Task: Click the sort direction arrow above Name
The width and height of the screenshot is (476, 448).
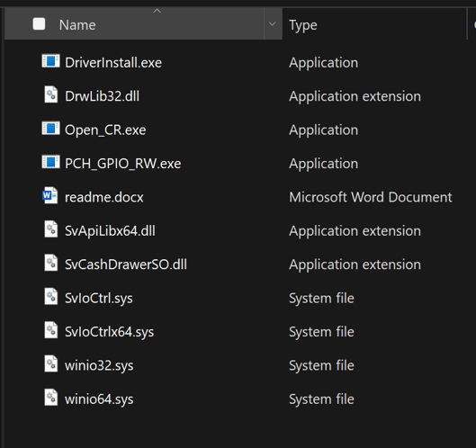Action: pos(157,11)
